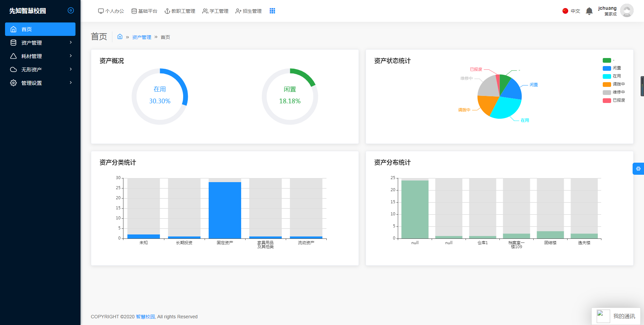This screenshot has width=644, height=325.
Task: Toggle the 在用 legend swatch
Action: 607,76
